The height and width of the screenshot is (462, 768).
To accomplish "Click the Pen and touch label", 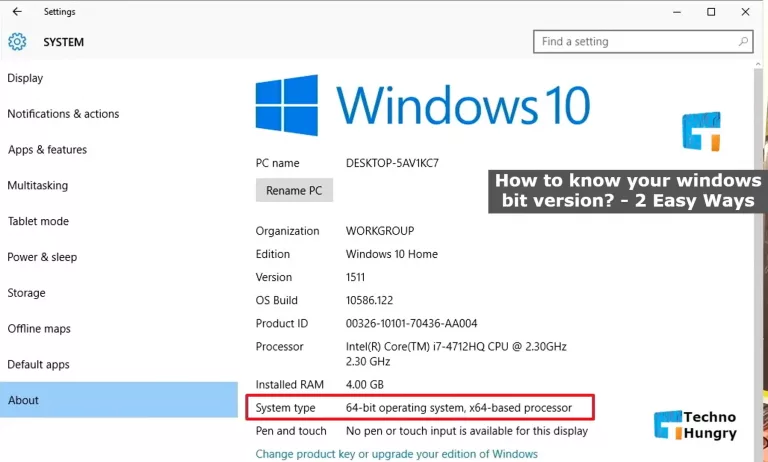I will point(291,431).
